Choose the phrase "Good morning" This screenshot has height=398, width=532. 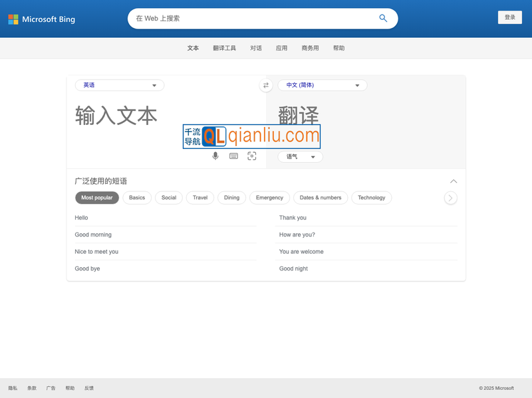(93, 235)
